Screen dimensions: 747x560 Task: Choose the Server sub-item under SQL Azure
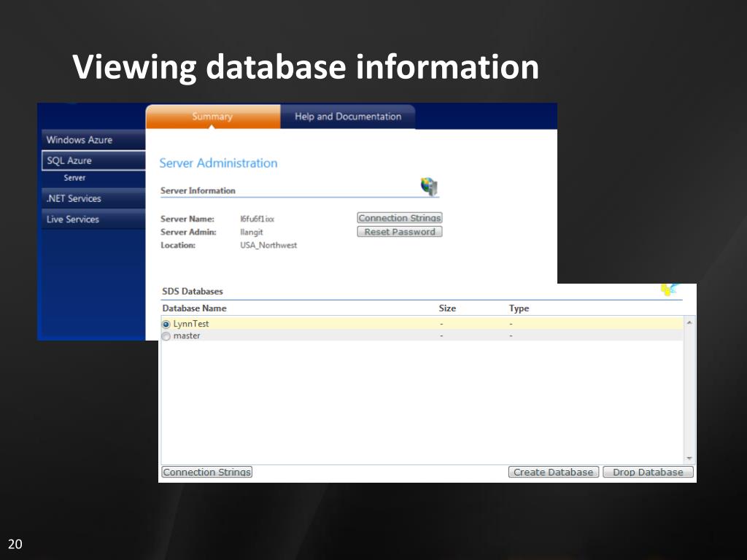click(74, 178)
